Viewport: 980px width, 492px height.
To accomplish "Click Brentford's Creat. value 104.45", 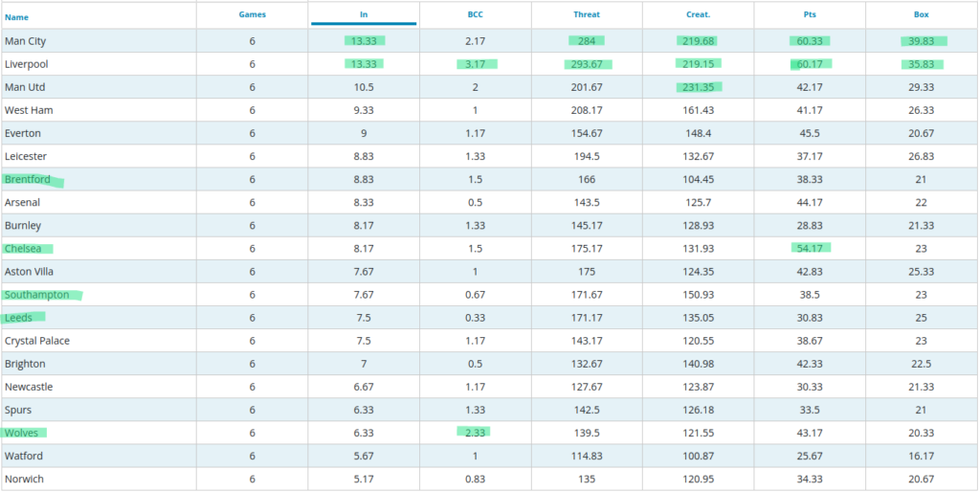I will tap(698, 179).
